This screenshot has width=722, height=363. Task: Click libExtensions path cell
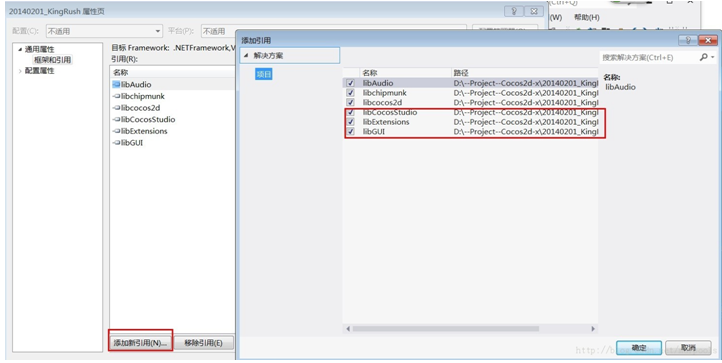525,122
